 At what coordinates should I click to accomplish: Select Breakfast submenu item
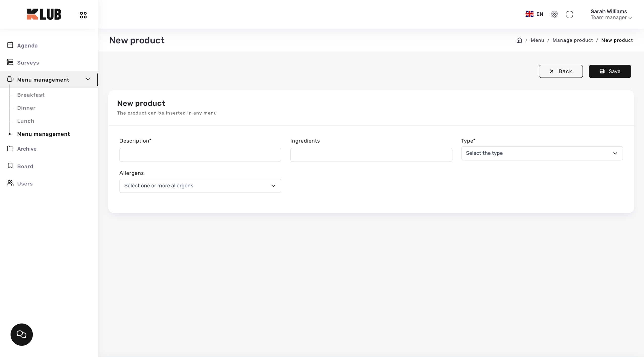coord(31,95)
